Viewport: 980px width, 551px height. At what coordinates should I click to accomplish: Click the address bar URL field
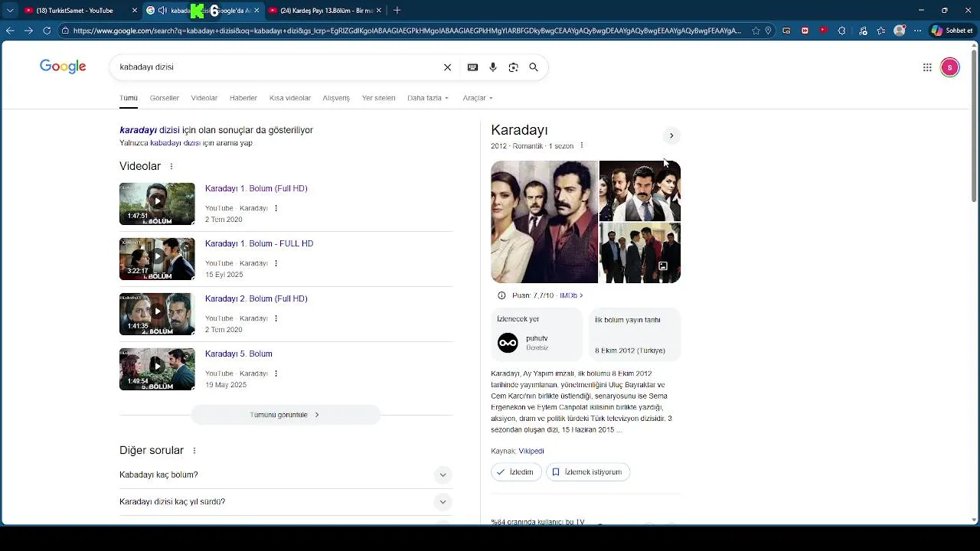click(407, 31)
